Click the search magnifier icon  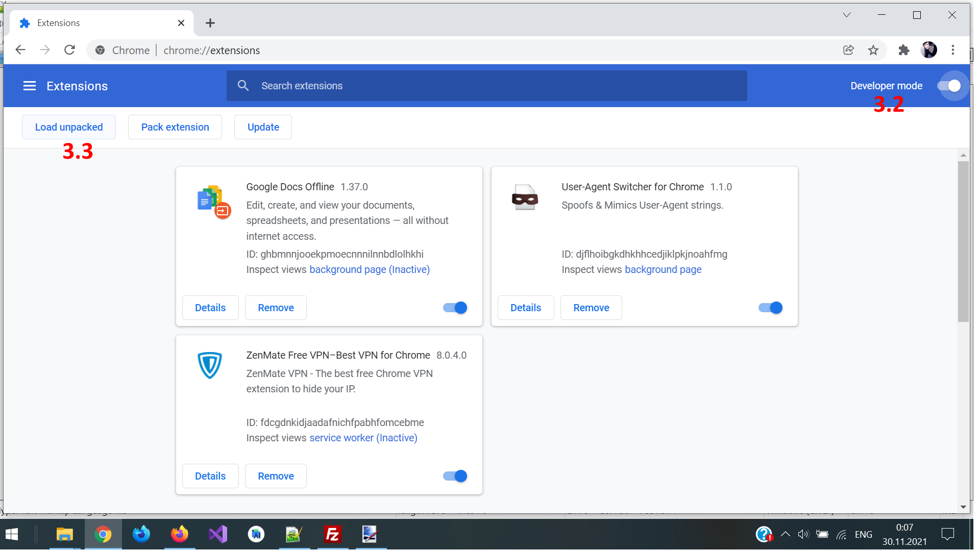point(243,86)
